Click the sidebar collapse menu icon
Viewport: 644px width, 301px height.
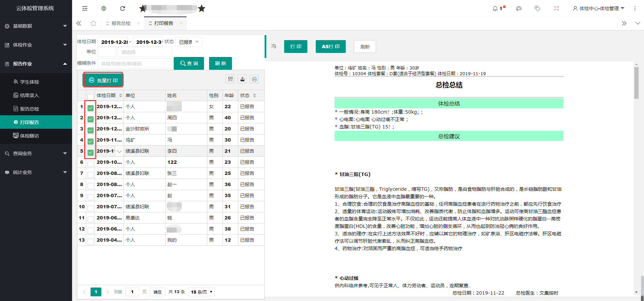pyautogui.click(x=85, y=8)
